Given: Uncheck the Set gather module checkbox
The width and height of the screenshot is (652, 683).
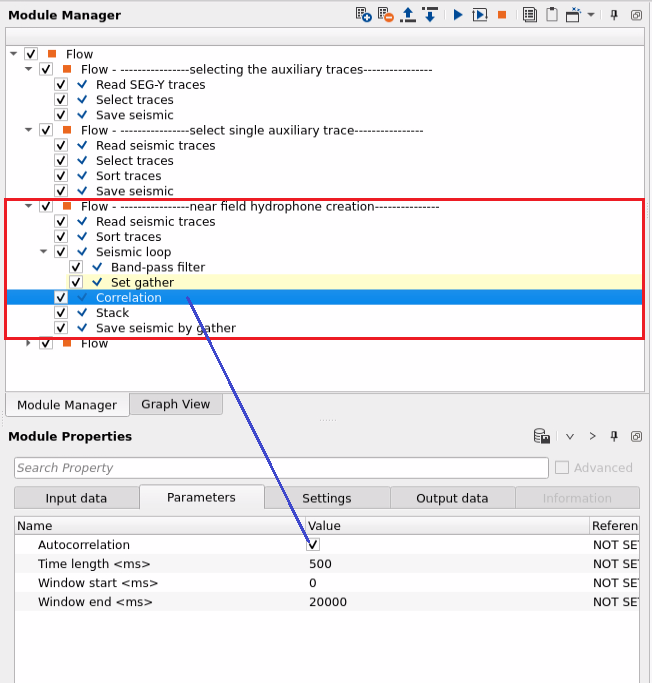Looking at the screenshot, I should pyautogui.click(x=76, y=282).
